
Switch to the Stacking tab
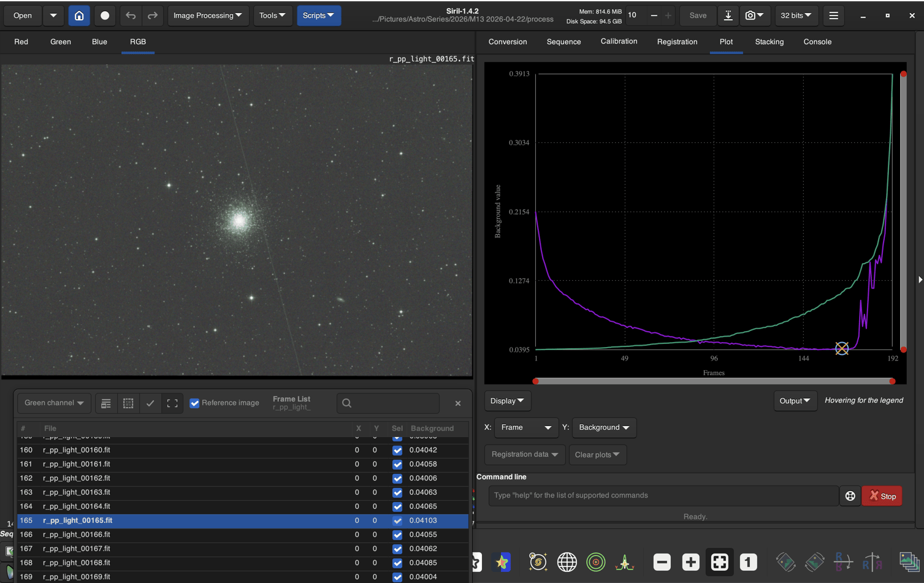769,42
